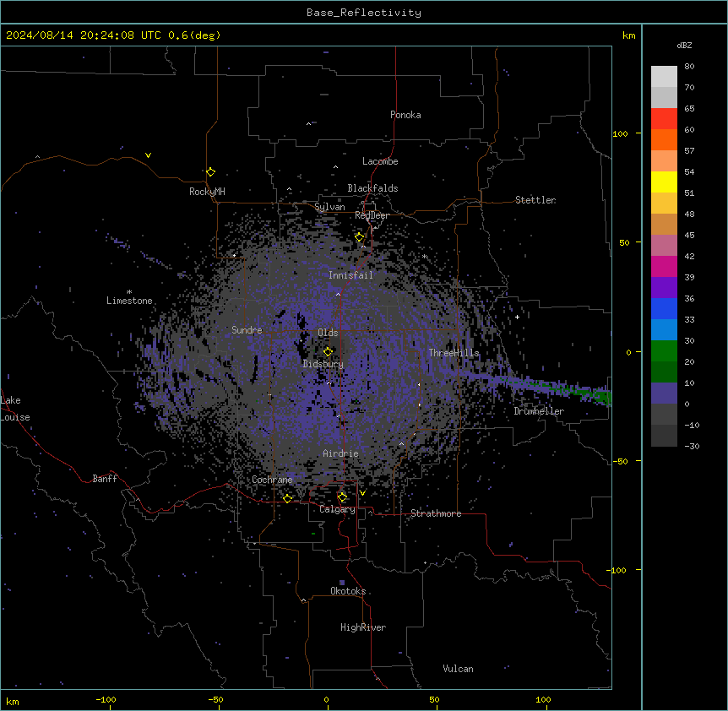Select the red 60-65 dBZ legend swatch
The image size is (728, 711).
pyautogui.click(x=664, y=119)
